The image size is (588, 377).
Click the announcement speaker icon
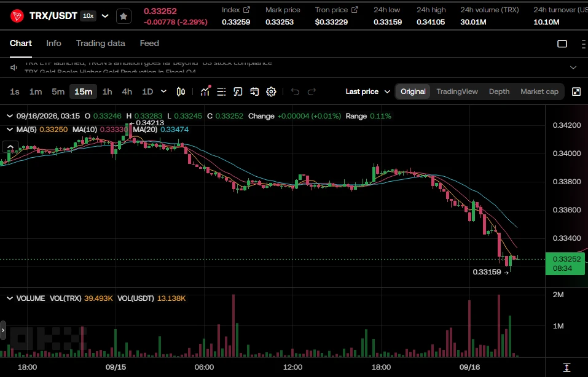point(14,68)
